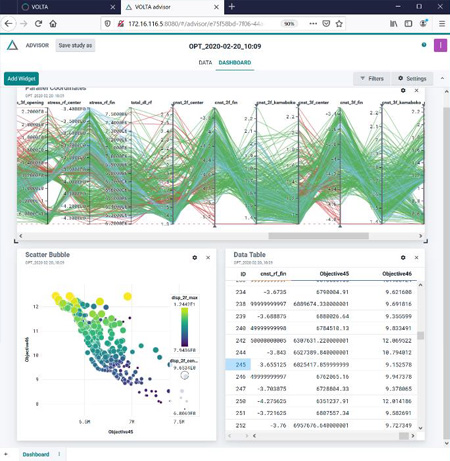Open the Filters panel
Screen dimensions: 450x461
pos(372,79)
